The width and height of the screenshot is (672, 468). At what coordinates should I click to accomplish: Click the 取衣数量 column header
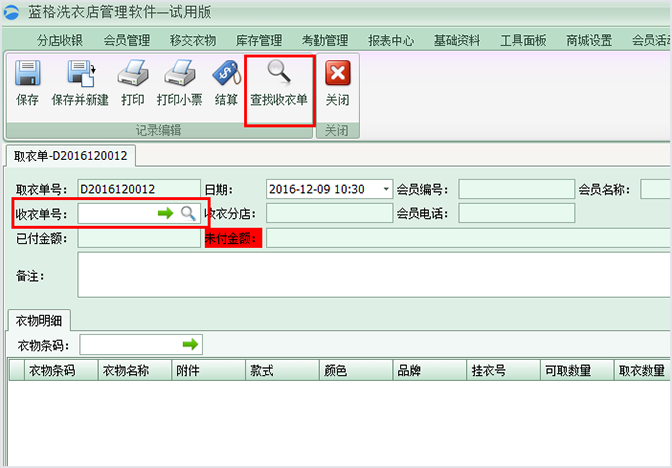click(x=643, y=370)
